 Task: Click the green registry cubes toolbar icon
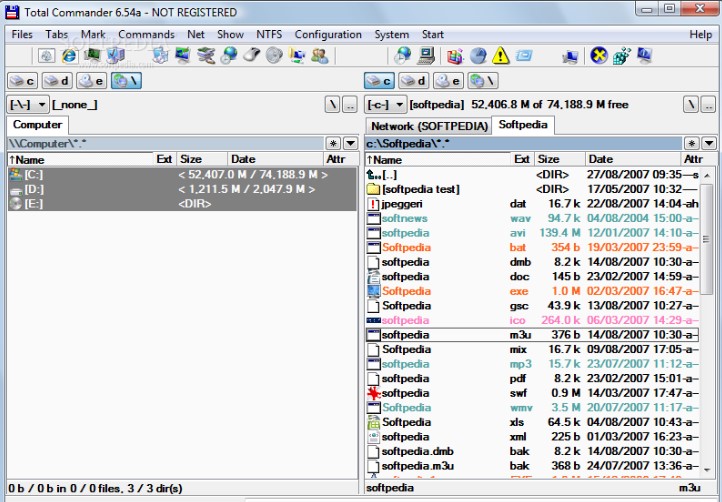(621, 56)
